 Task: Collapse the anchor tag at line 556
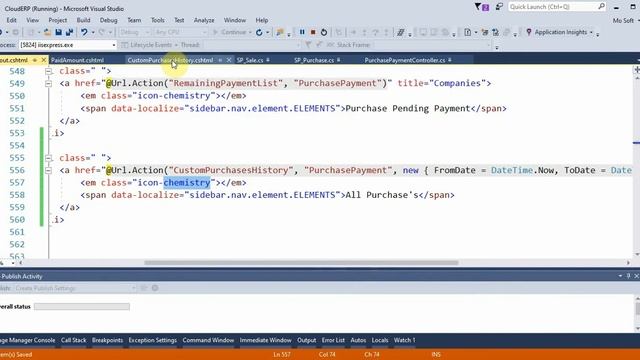(48, 170)
